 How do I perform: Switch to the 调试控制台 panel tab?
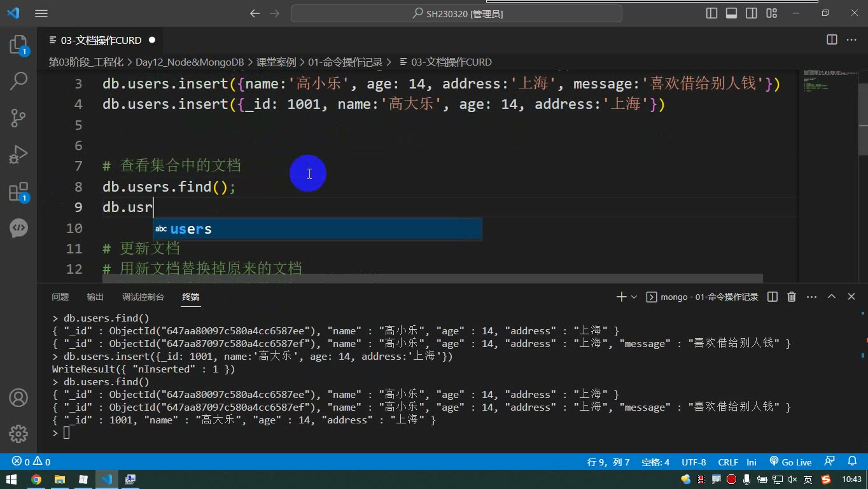click(x=143, y=297)
